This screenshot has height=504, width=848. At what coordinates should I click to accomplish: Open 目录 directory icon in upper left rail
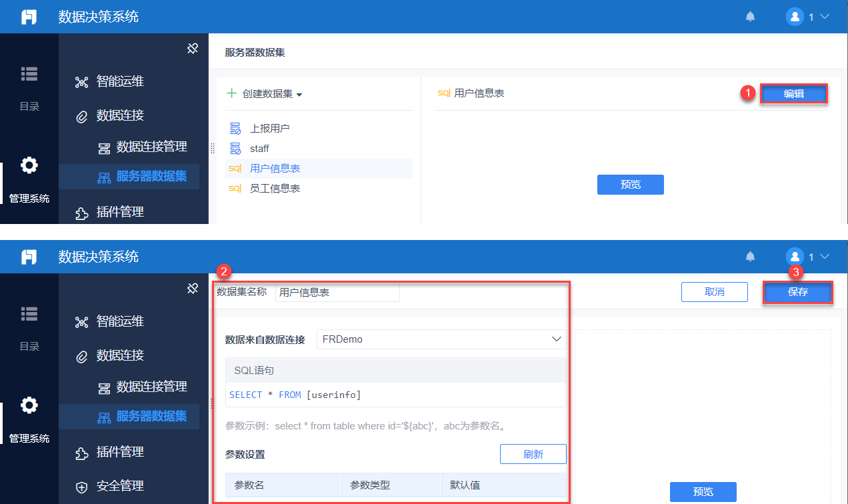coord(29,74)
